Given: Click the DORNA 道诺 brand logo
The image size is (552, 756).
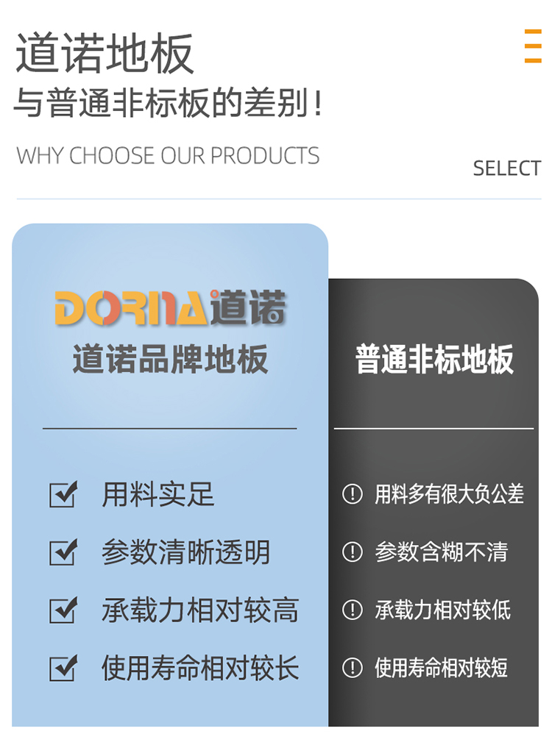Looking at the screenshot, I should 170,307.
